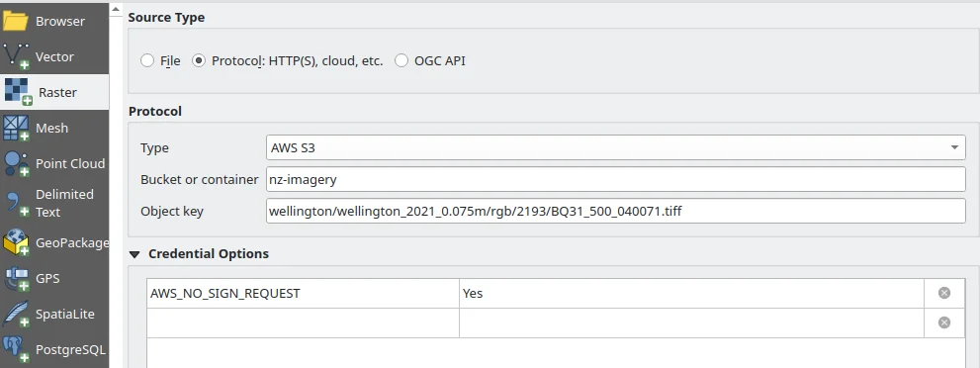Select the GeoPackage icon

click(x=16, y=242)
